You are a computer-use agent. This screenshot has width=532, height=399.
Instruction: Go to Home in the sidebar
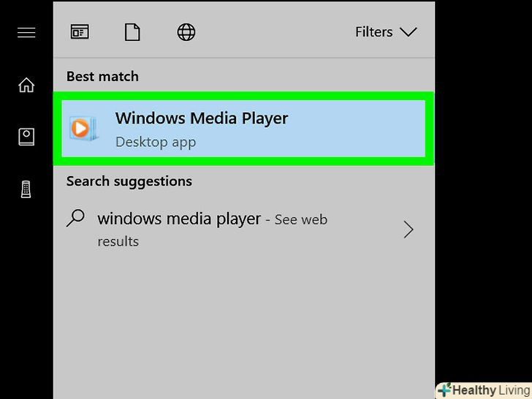tap(26, 85)
